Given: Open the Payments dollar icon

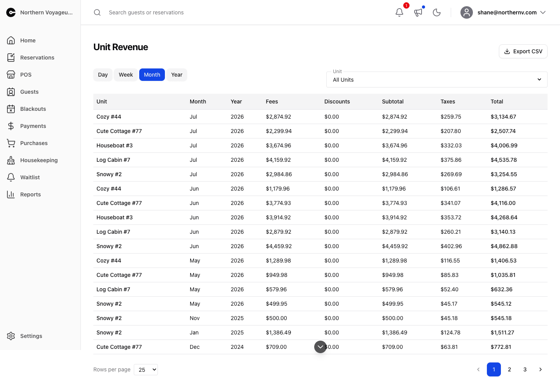Looking at the screenshot, I should pyautogui.click(x=11, y=126).
